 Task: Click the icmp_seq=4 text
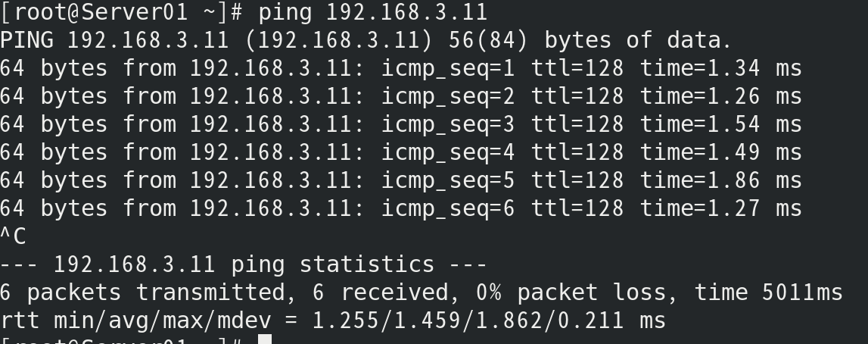coord(447,153)
